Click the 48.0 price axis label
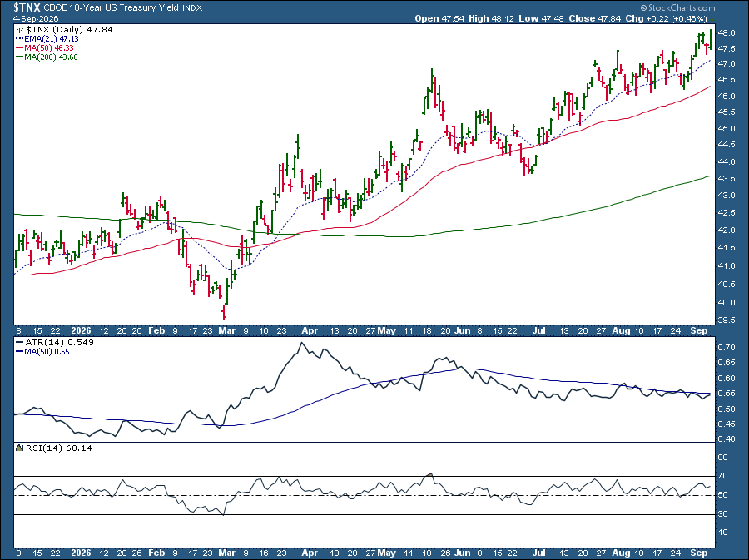This screenshot has width=749, height=560. (x=726, y=33)
